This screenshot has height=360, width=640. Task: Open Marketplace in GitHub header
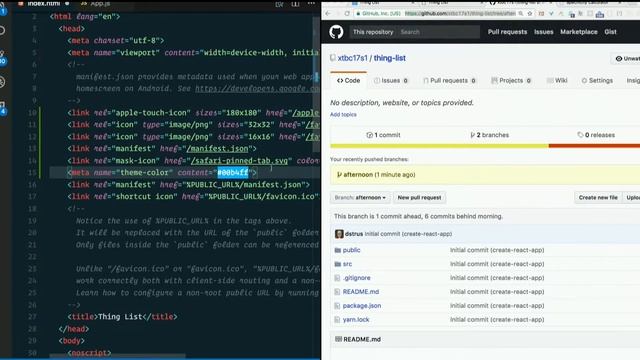click(x=579, y=32)
